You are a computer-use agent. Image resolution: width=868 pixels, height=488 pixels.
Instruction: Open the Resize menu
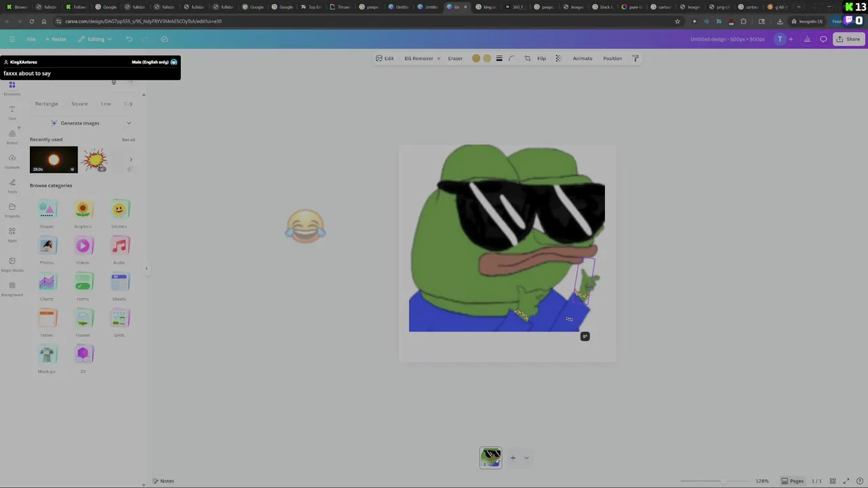click(x=55, y=39)
